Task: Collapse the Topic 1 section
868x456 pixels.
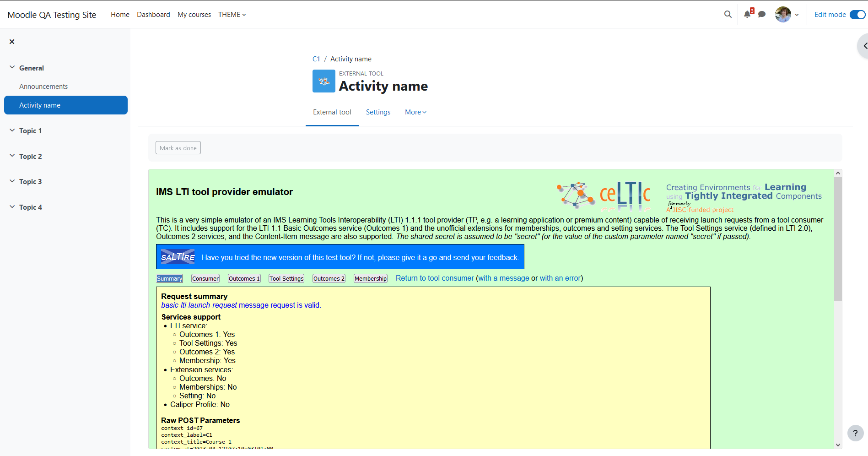Action: [12, 130]
